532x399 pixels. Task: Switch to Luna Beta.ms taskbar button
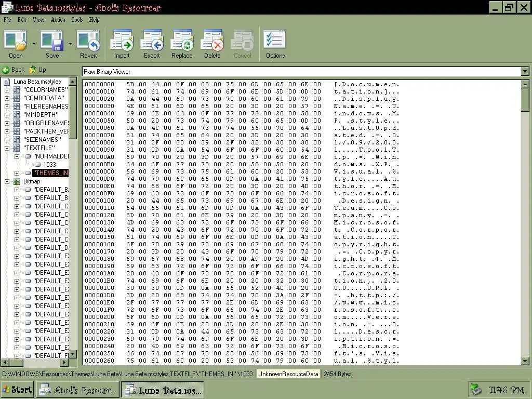(163, 390)
